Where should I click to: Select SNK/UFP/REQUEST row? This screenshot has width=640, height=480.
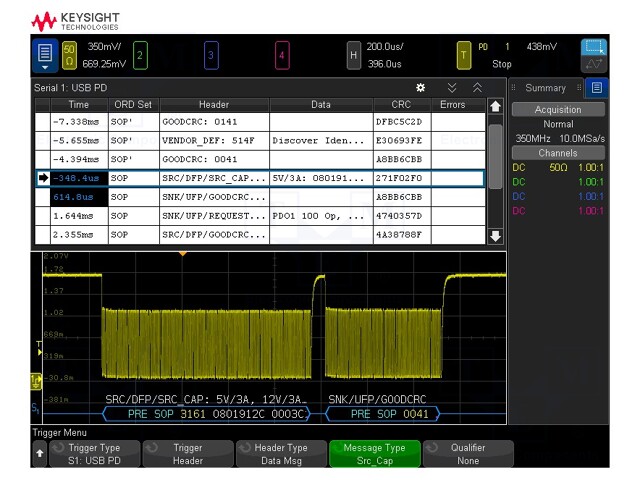point(260,216)
